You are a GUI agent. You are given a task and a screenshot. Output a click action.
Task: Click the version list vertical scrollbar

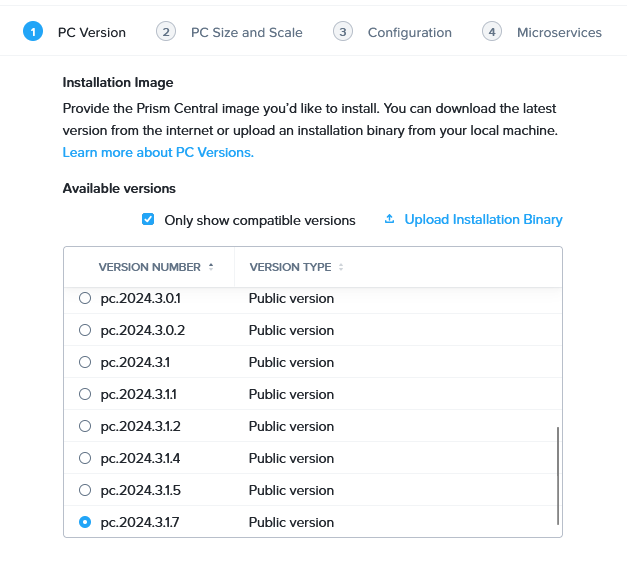557,475
